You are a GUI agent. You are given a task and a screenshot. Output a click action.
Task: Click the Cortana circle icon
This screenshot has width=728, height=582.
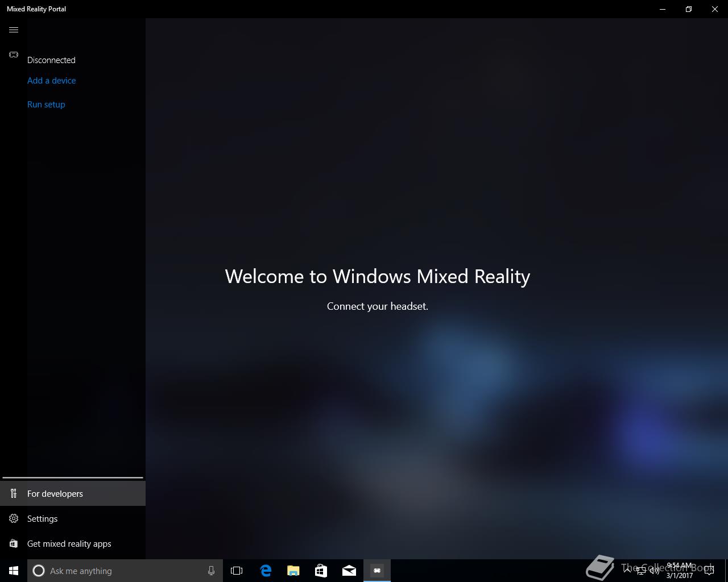39,571
